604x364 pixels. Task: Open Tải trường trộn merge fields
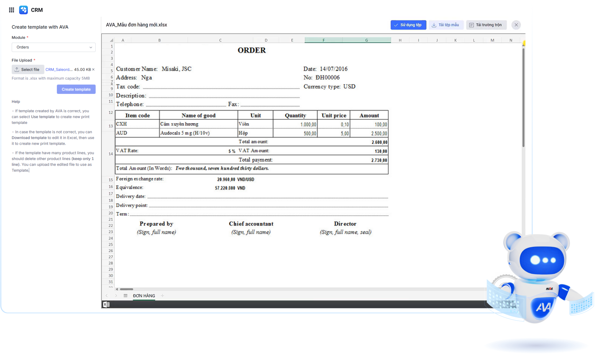486,25
